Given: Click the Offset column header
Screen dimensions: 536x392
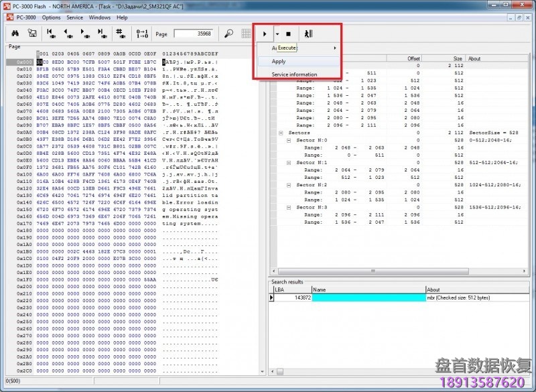Looking at the screenshot, I should 413,58.
